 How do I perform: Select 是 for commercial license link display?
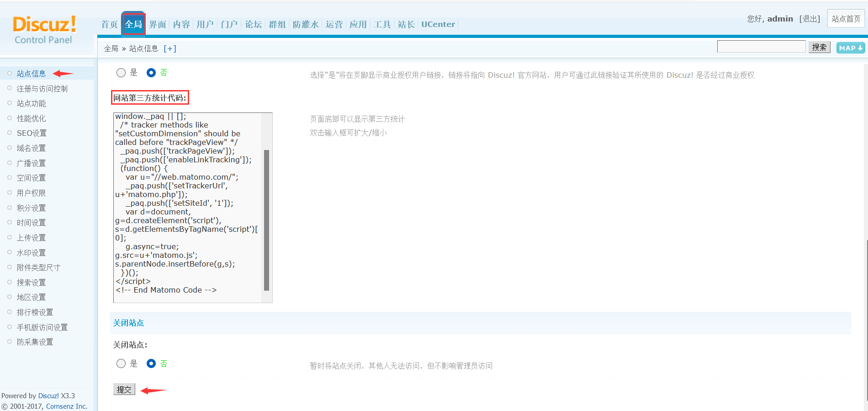pyautogui.click(x=121, y=73)
